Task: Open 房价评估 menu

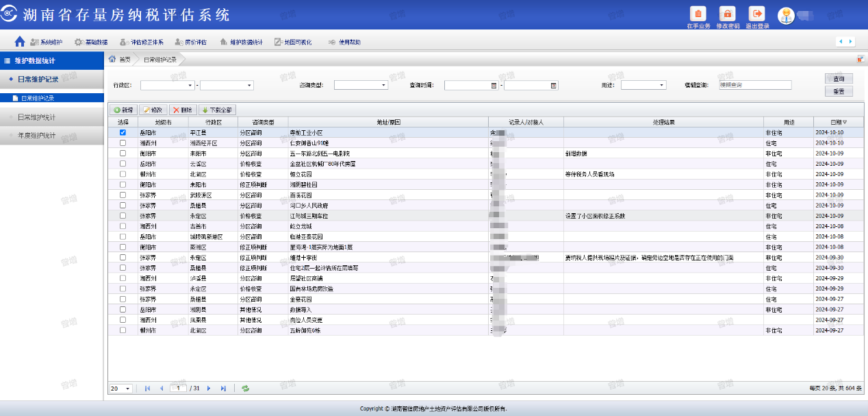Action: click(x=191, y=42)
